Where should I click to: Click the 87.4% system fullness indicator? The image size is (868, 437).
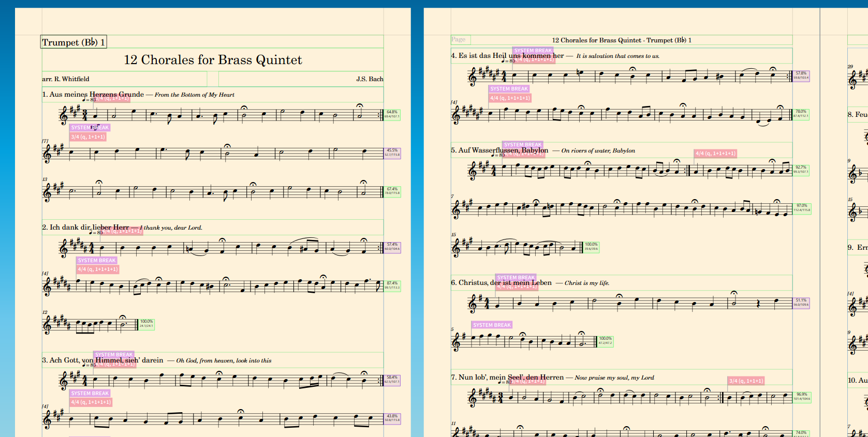pyautogui.click(x=392, y=285)
